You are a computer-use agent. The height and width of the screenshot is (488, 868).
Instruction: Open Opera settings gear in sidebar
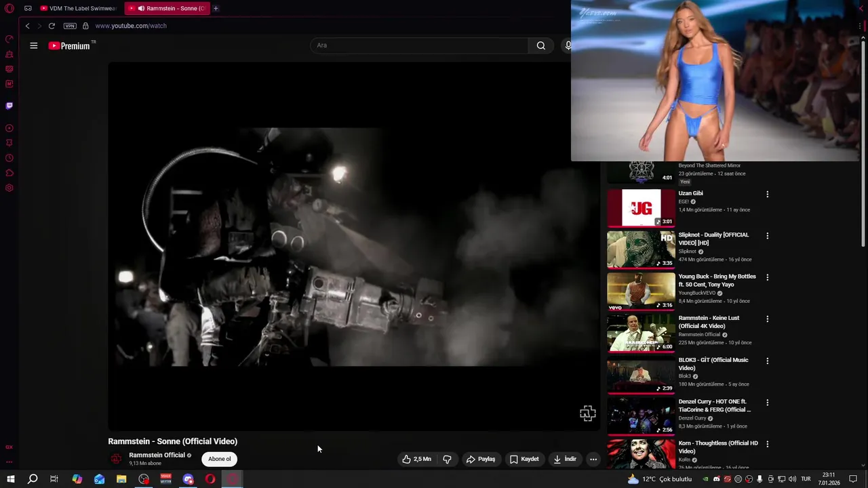coord(9,188)
